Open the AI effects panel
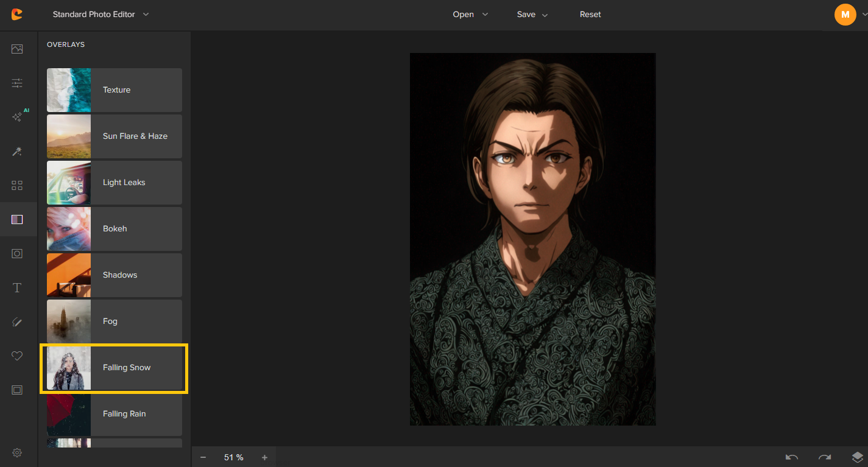 16,116
